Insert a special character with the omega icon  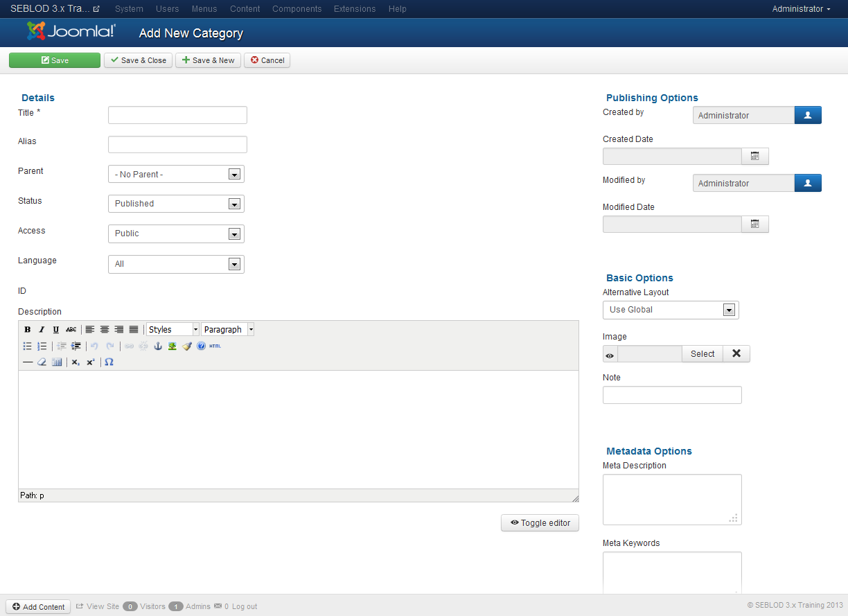[109, 362]
